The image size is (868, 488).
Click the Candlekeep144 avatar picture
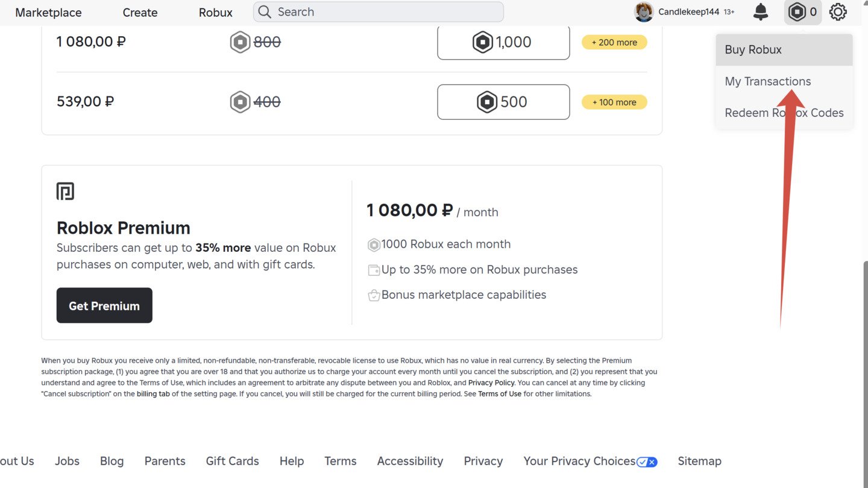(x=644, y=11)
